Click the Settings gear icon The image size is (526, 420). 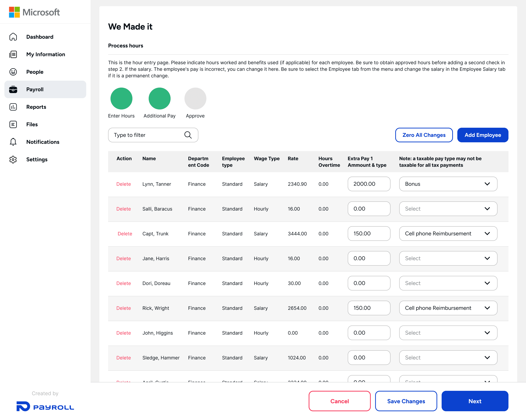click(x=13, y=159)
